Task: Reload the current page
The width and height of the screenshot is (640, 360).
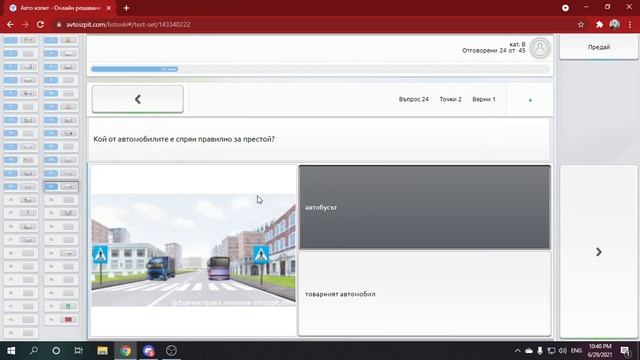Action: point(40,24)
